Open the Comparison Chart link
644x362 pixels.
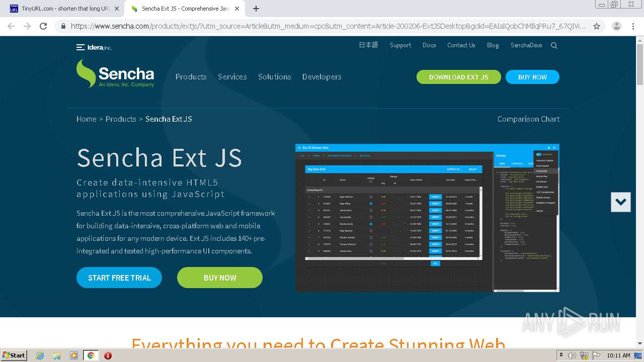(x=528, y=119)
